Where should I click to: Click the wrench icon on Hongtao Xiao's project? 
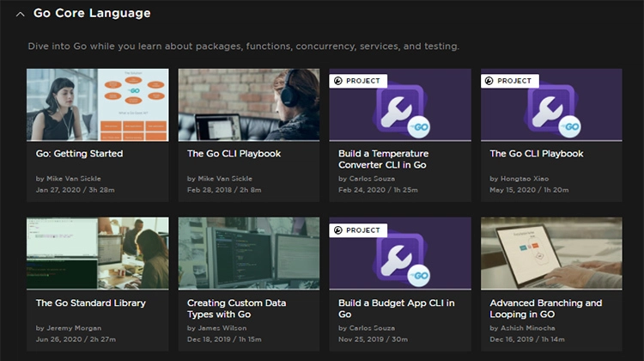pyautogui.click(x=547, y=111)
